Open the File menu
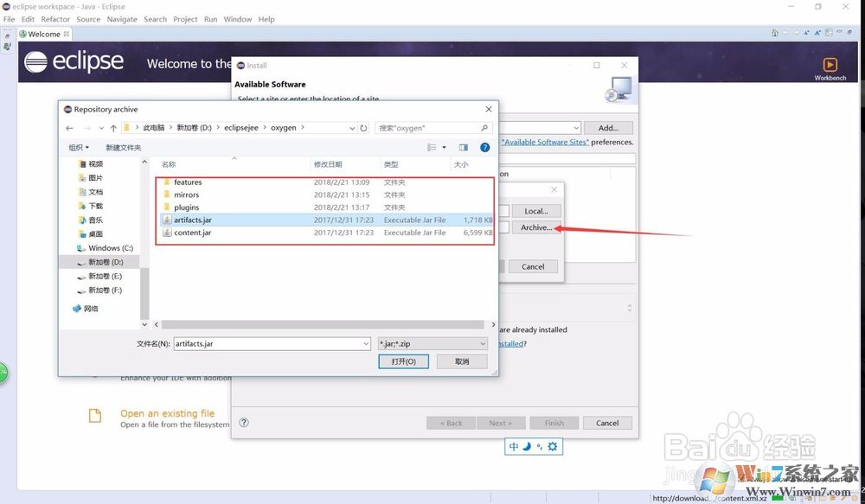This screenshot has height=504, width=865. click(x=9, y=19)
